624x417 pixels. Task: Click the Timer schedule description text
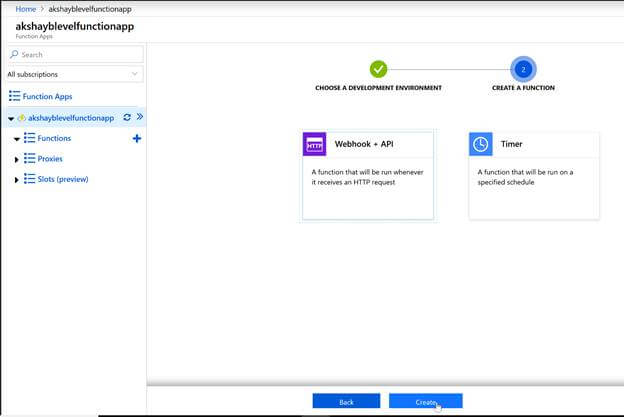(x=525, y=177)
